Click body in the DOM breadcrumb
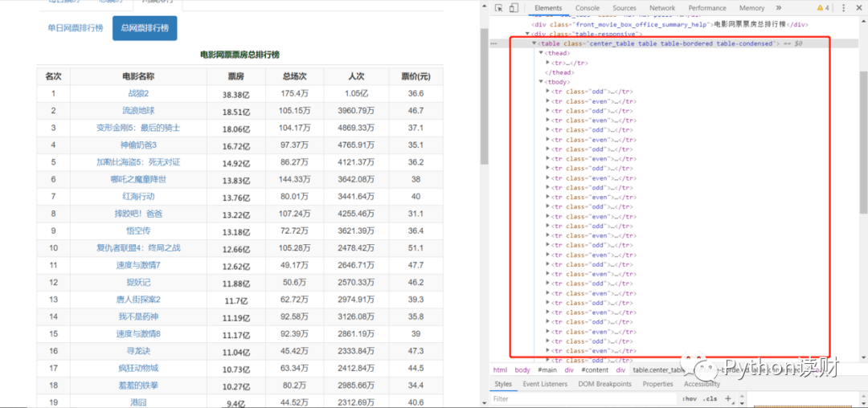This screenshot has width=868, height=408. [x=522, y=370]
